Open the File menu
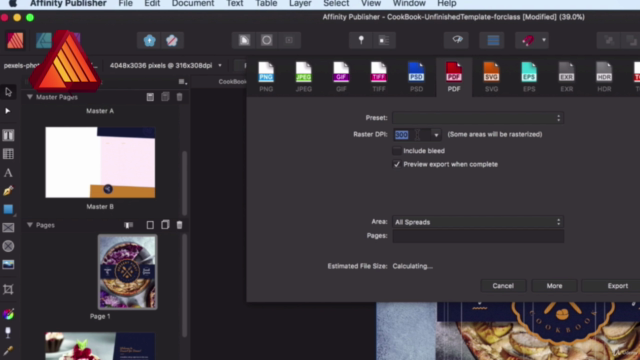The width and height of the screenshot is (640, 360). pos(125,4)
